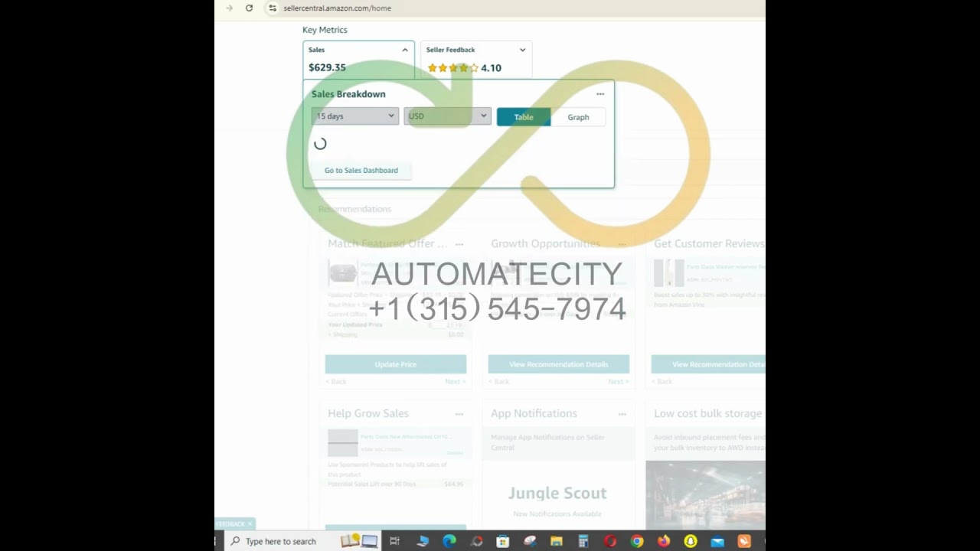Click Next in Growth Opportunities card

tap(618, 381)
